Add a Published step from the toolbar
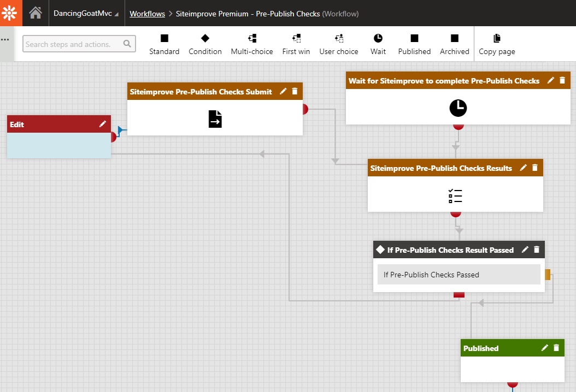This screenshot has height=392, width=576. click(414, 44)
